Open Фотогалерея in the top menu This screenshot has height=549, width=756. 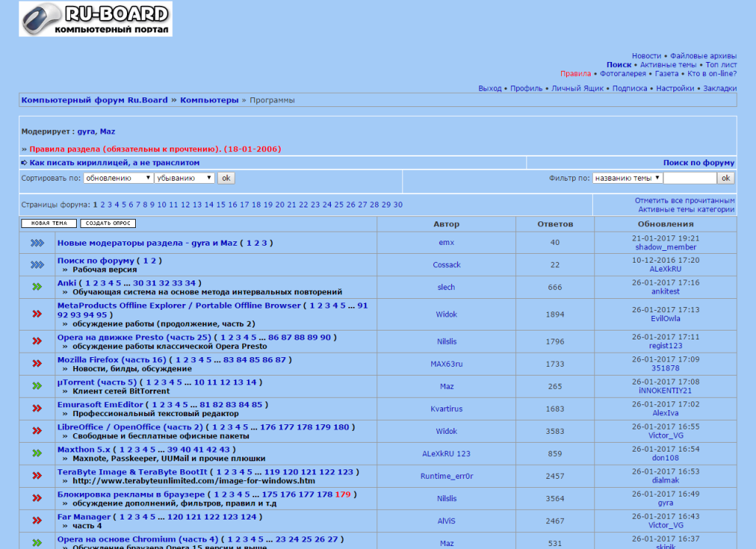623,74
